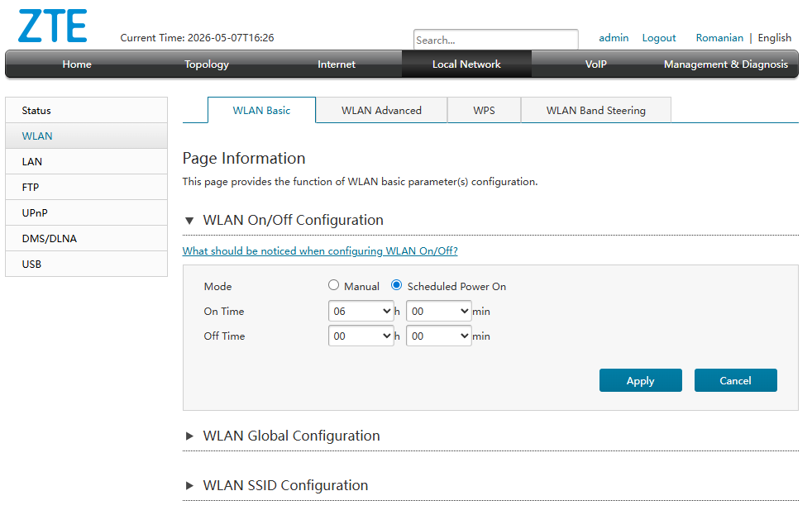This screenshot has height=510, width=812.
Task: Open the WLAN Band Steering tab
Action: [x=595, y=110]
